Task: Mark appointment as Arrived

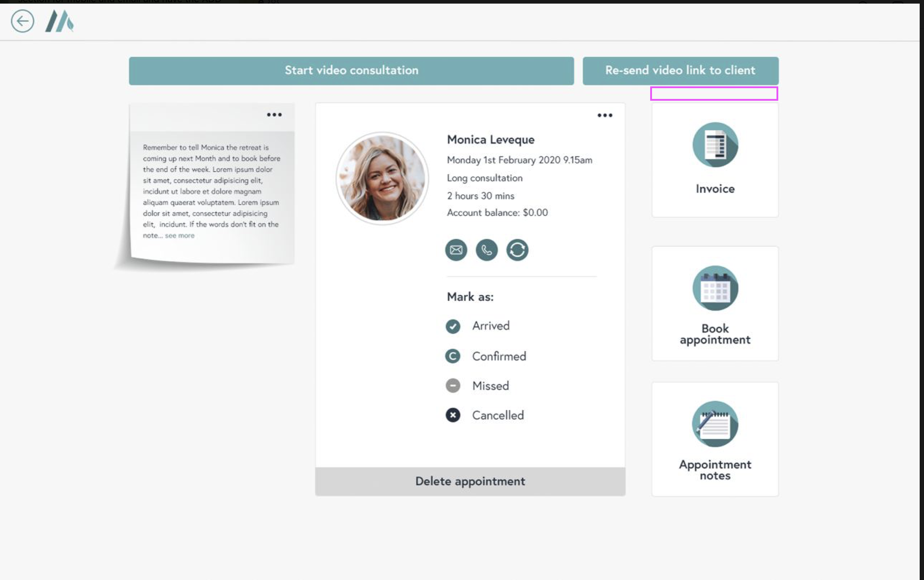Action: [453, 326]
